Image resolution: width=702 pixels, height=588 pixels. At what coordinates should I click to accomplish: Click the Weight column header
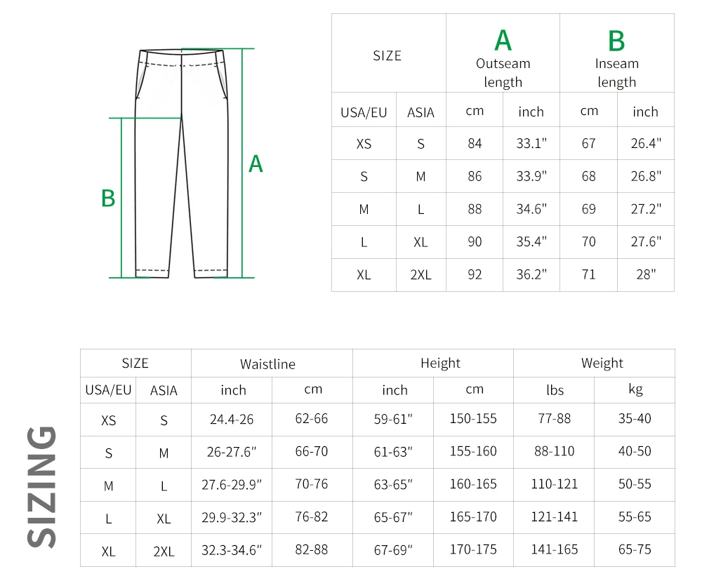[602, 363]
